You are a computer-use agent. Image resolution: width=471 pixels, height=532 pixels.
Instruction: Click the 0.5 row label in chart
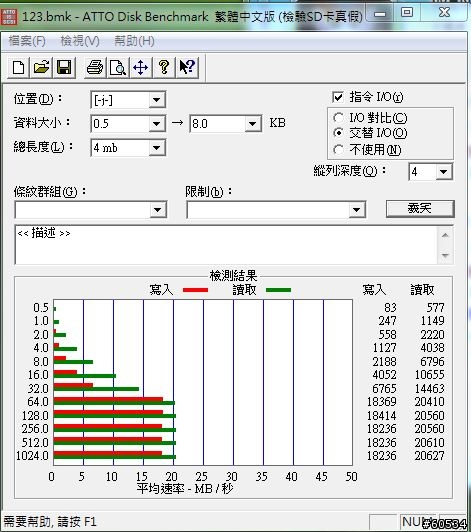coord(41,308)
